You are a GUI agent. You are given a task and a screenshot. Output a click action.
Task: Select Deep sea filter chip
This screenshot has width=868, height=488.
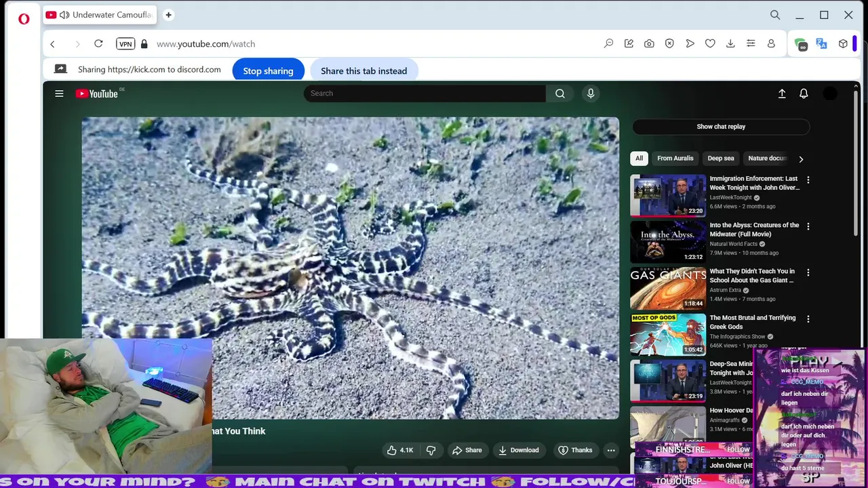(721, 159)
